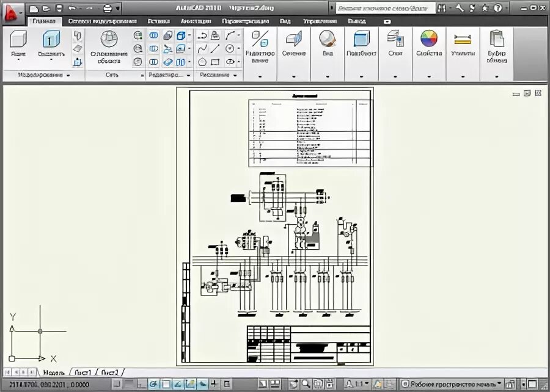
Task: Switch to the Главная ribbon tab
Action: point(44,21)
